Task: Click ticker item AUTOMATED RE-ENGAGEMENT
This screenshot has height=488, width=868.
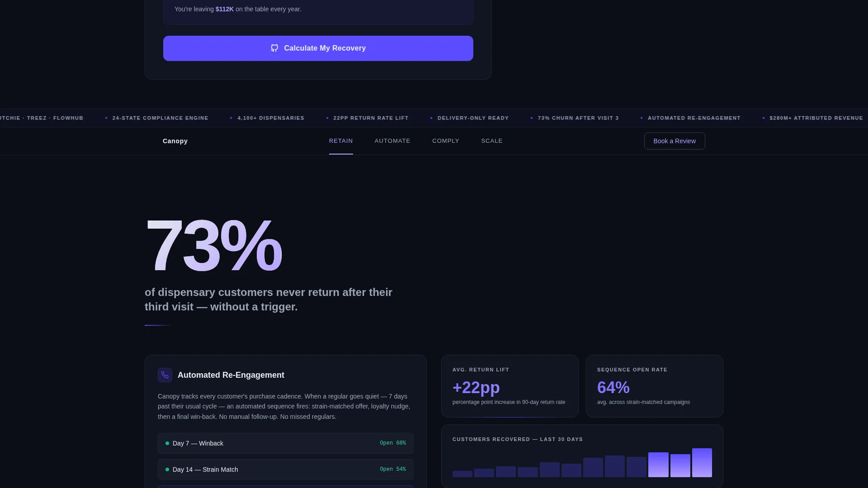Action: (x=694, y=118)
